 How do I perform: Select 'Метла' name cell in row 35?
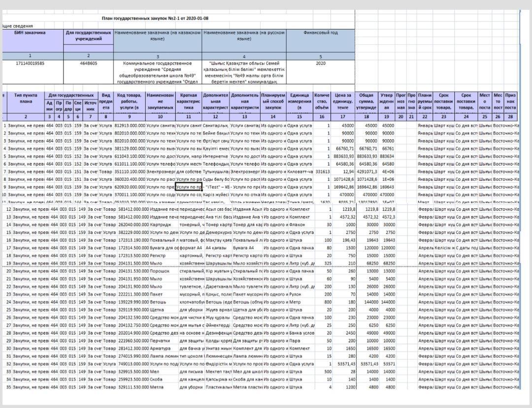(x=164, y=387)
